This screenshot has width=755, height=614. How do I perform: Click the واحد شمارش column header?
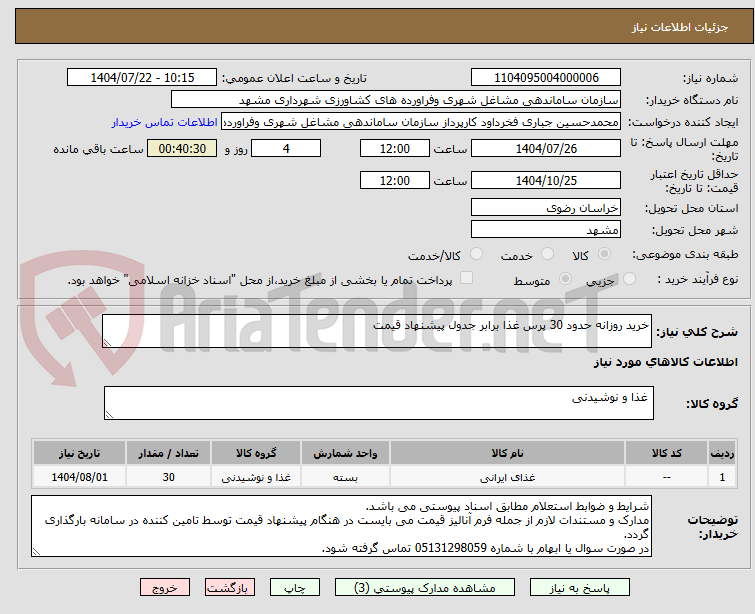[x=345, y=453]
